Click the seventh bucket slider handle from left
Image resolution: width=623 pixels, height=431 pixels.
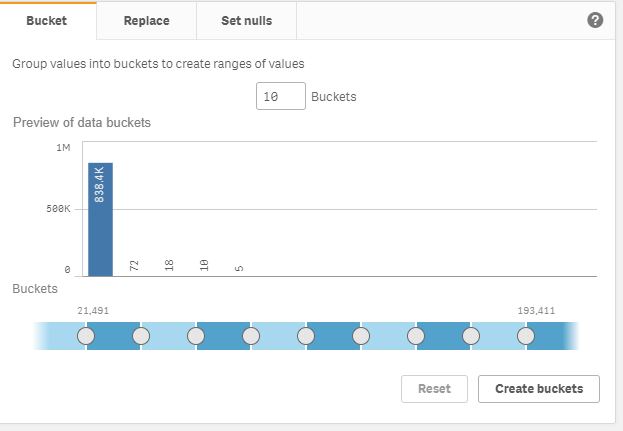point(416,336)
